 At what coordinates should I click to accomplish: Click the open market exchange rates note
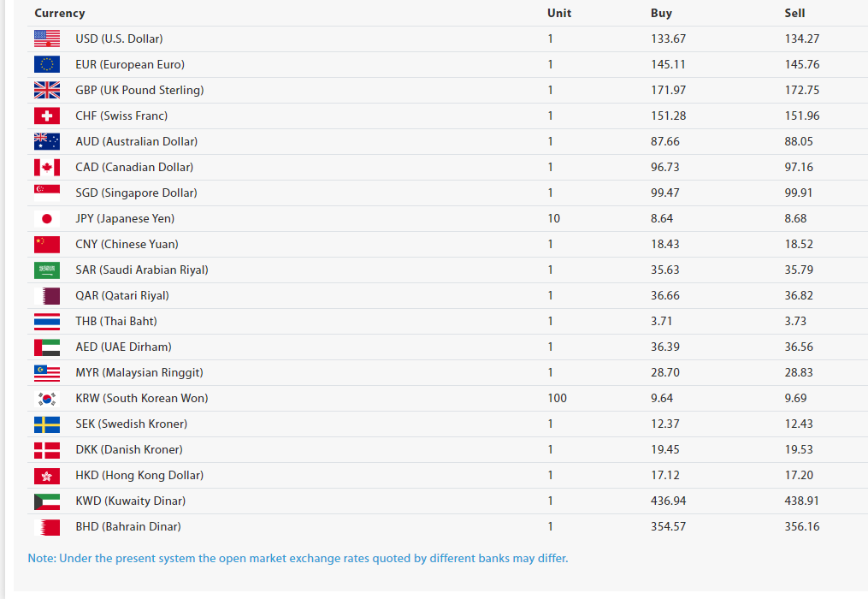(x=298, y=558)
